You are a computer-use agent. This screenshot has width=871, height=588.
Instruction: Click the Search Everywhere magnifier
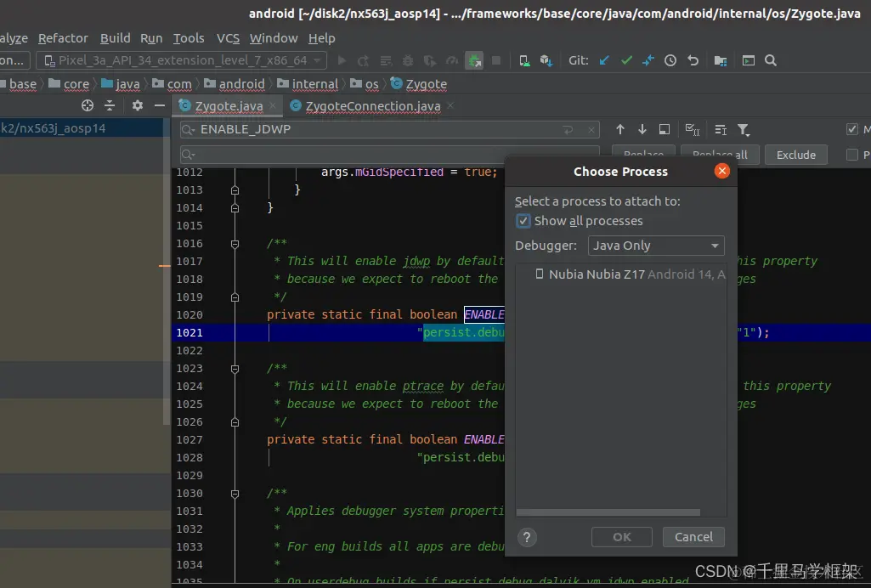771,60
